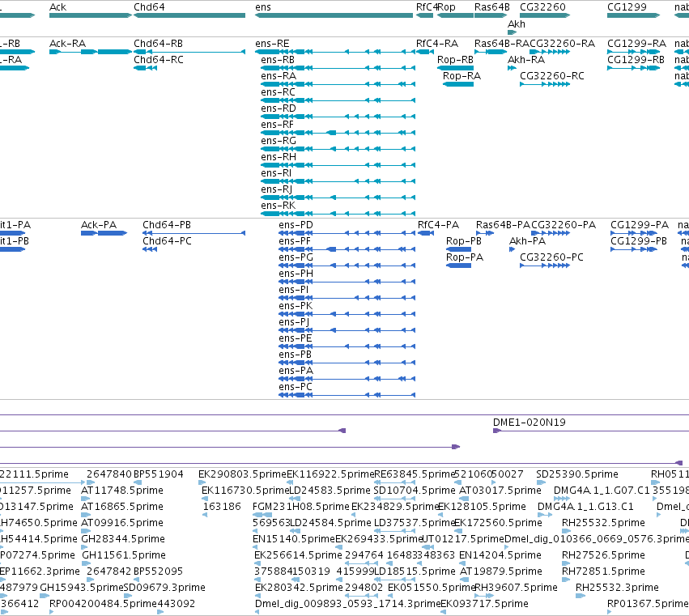
Task: Click the RH39607.5prime EST label
Action: point(516,588)
